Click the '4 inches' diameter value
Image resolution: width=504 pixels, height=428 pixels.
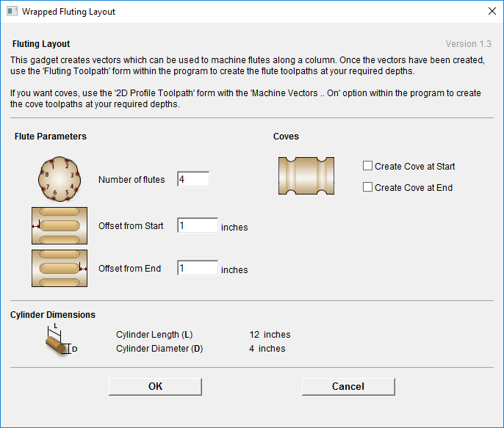pyautogui.click(x=267, y=349)
